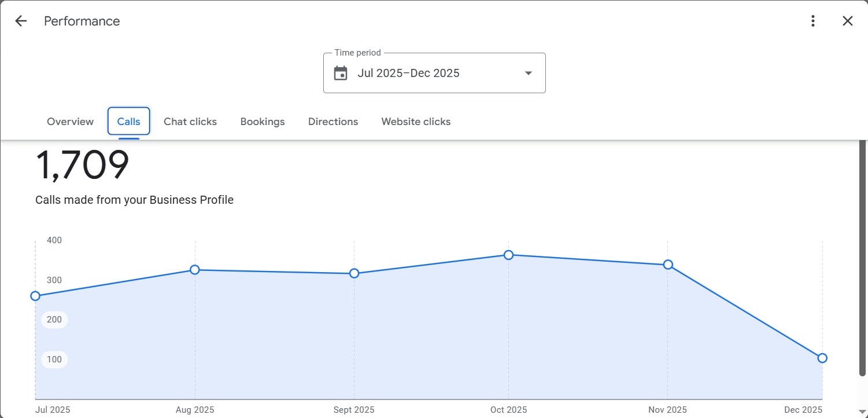
Task: Open the three-dot more options menu
Action: (813, 21)
